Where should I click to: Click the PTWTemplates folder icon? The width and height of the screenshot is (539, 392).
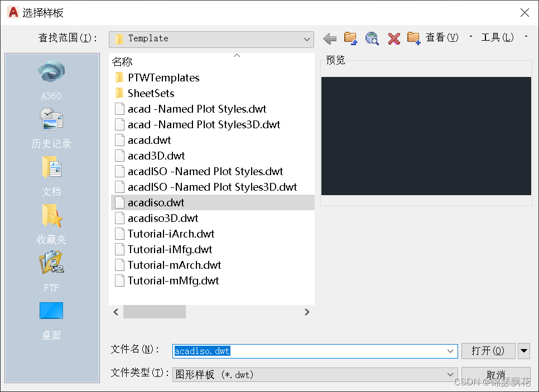coord(119,78)
